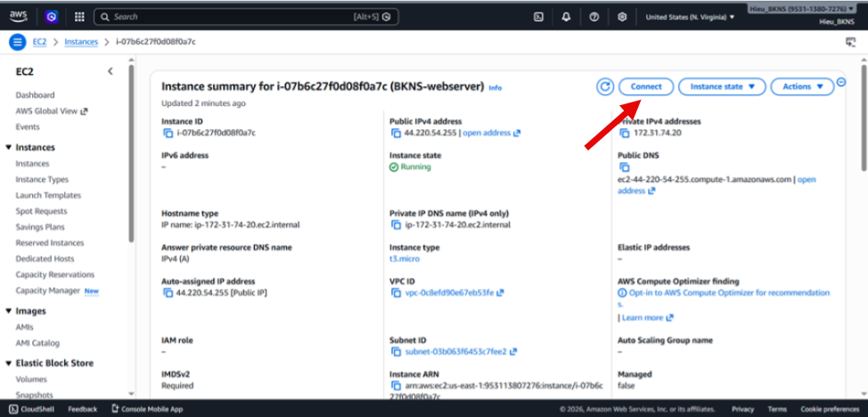Open Console Mobile App footer link
The width and height of the screenshot is (868, 417).
[147, 409]
